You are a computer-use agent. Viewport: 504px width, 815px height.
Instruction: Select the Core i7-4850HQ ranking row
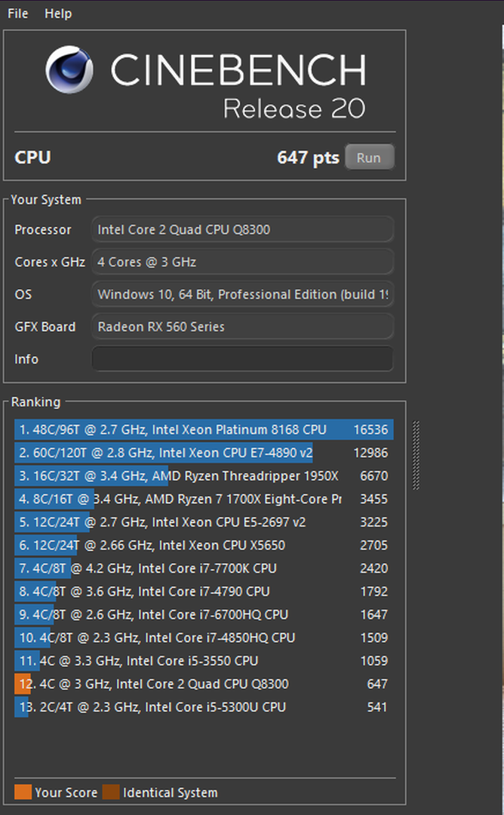[x=204, y=638]
